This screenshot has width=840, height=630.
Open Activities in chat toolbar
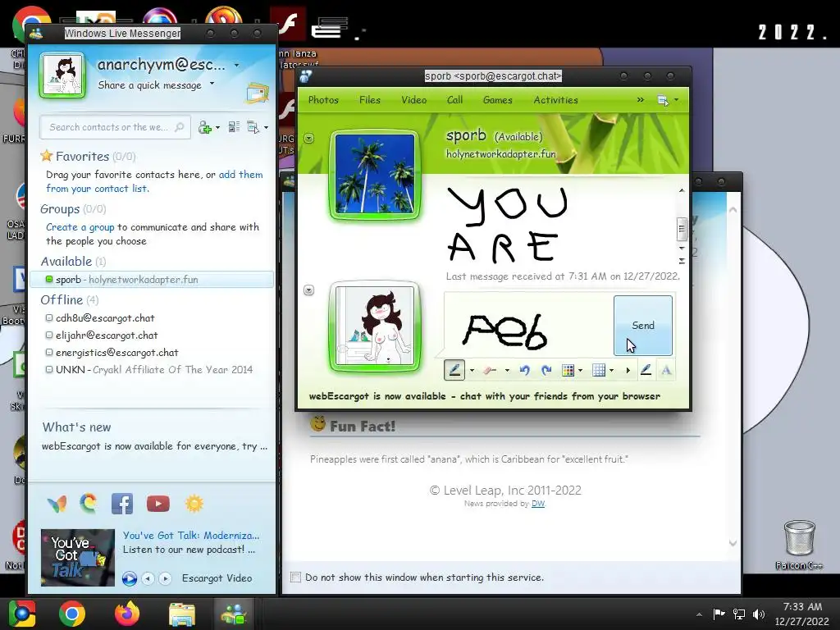tap(555, 99)
